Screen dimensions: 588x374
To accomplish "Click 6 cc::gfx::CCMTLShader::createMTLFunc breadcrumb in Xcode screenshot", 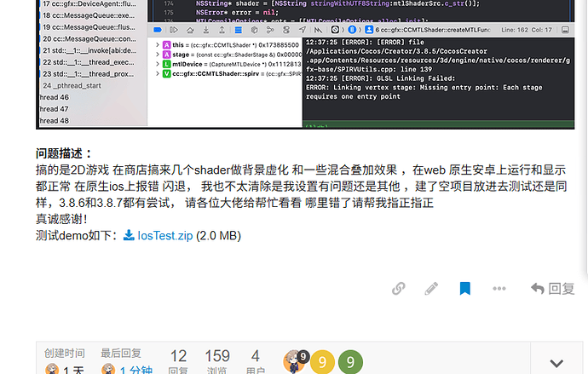I will tap(433, 30).
